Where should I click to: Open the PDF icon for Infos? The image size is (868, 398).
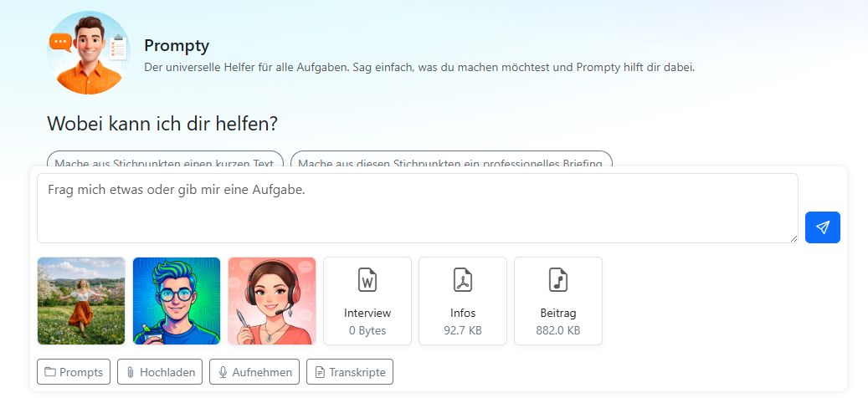(462, 280)
